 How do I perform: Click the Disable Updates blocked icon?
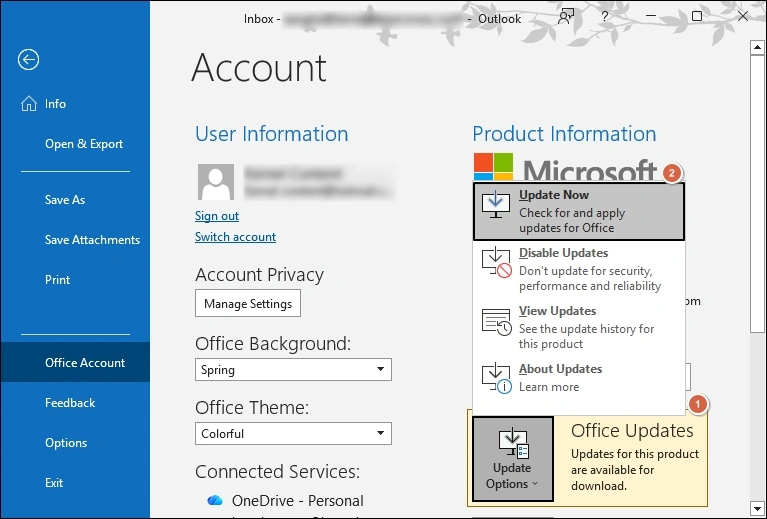(x=496, y=263)
